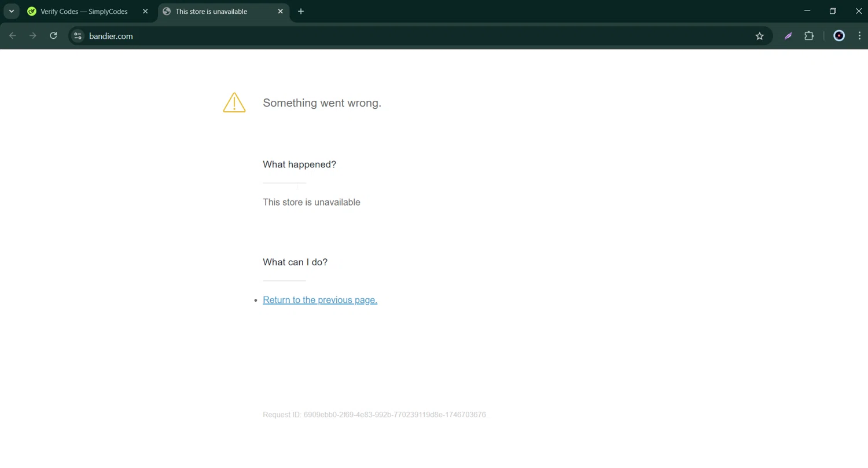Select the This store is unavailable tab
The height and width of the screenshot is (468, 868).
pos(223,11)
